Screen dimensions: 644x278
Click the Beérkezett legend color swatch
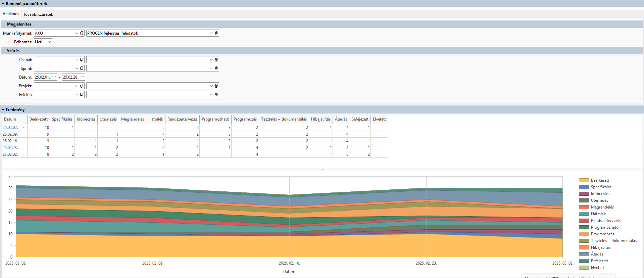[x=584, y=180]
